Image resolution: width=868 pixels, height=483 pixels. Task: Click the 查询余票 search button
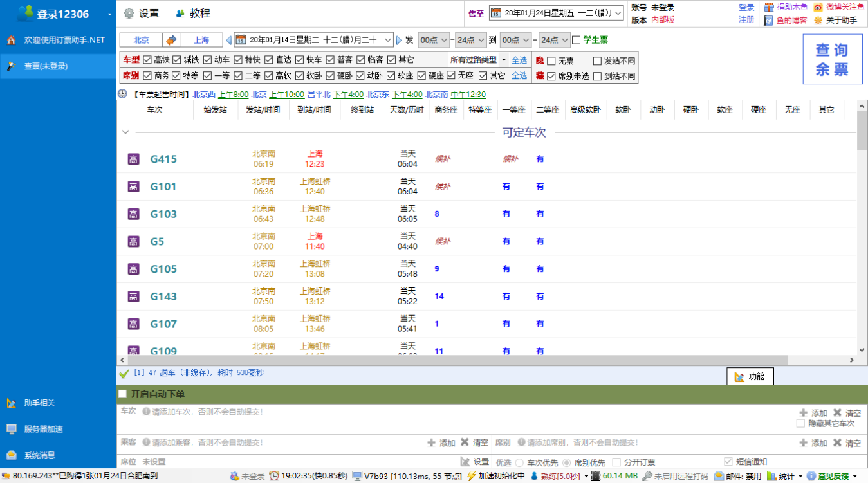[x=833, y=59]
